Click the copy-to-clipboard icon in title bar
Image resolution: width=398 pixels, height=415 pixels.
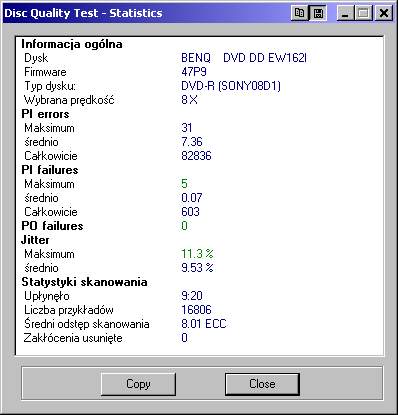299,13
